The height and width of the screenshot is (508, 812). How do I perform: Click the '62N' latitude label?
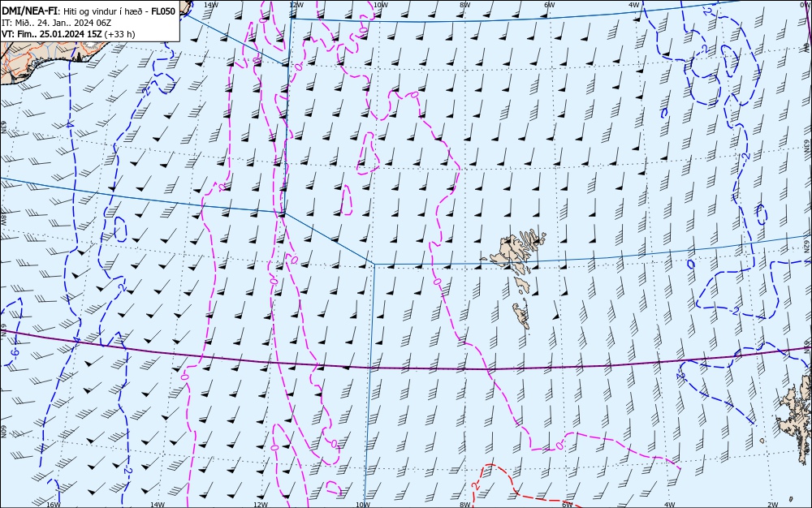tap(807, 245)
